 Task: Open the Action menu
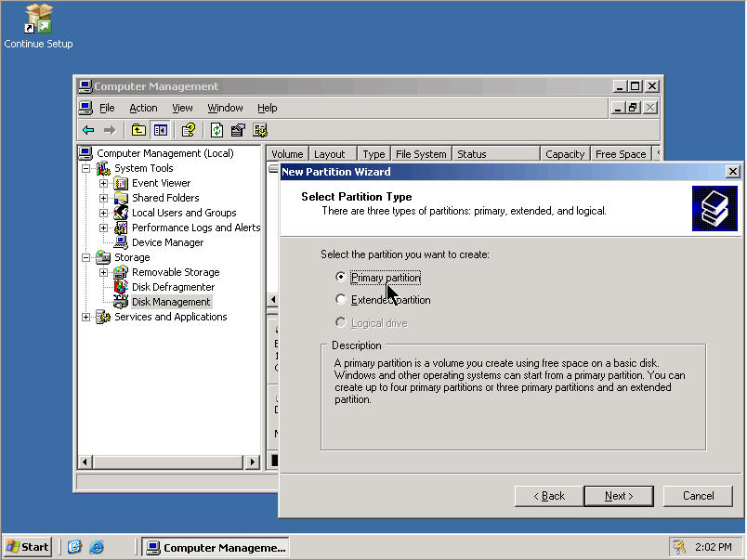tap(143, 108)
